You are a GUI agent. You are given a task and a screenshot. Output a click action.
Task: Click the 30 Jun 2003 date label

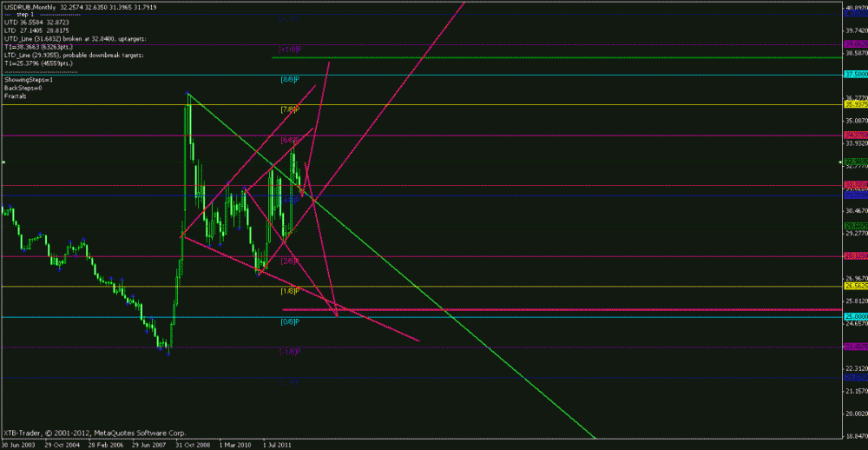(x=20, y=444)
